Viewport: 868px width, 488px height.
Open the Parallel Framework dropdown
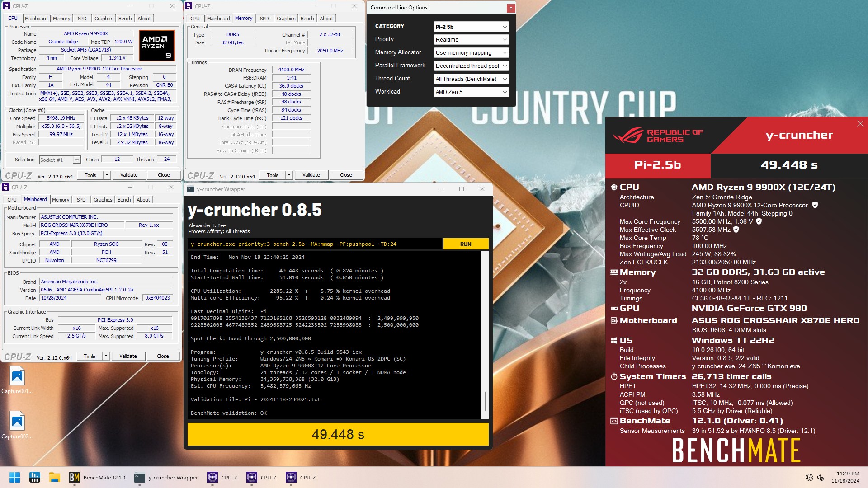tap(471, 66)
